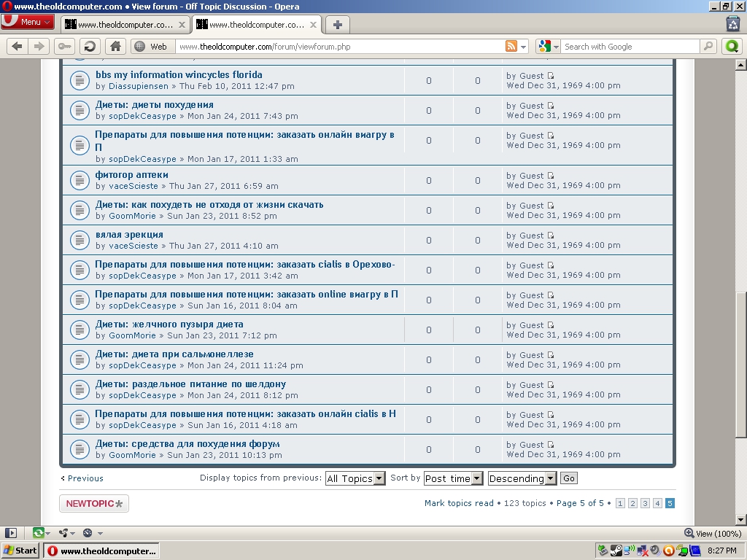Open the password wand key icon
Image resolution: width=747 pixels, height=560 pixels.
tap(64, 47)
